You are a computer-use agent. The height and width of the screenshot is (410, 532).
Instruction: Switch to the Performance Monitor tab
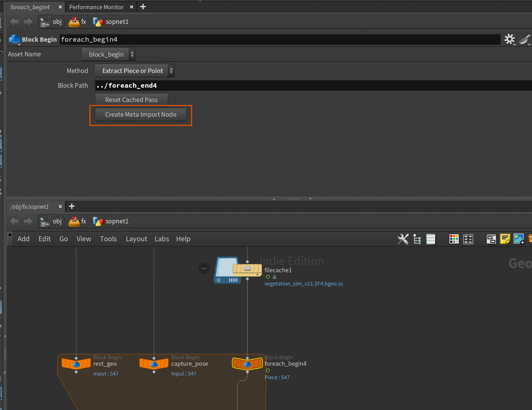pyautogui.click(x=96, y=7)
